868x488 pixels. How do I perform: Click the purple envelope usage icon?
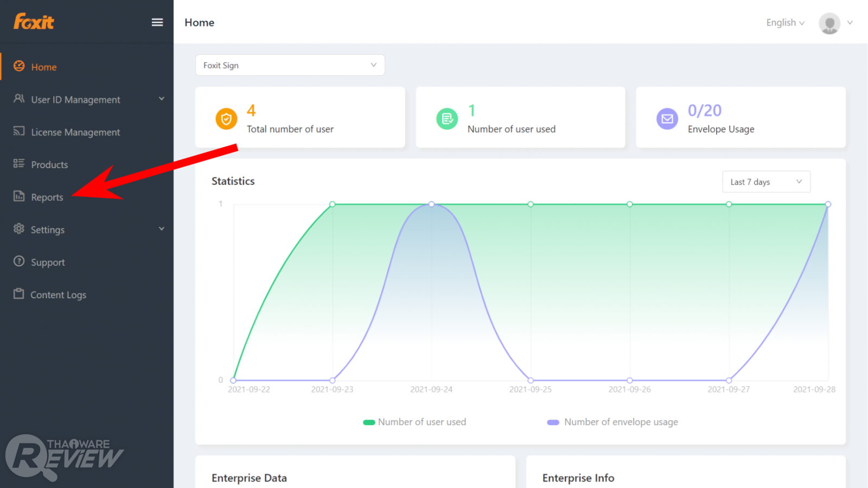tap(667, 119)
